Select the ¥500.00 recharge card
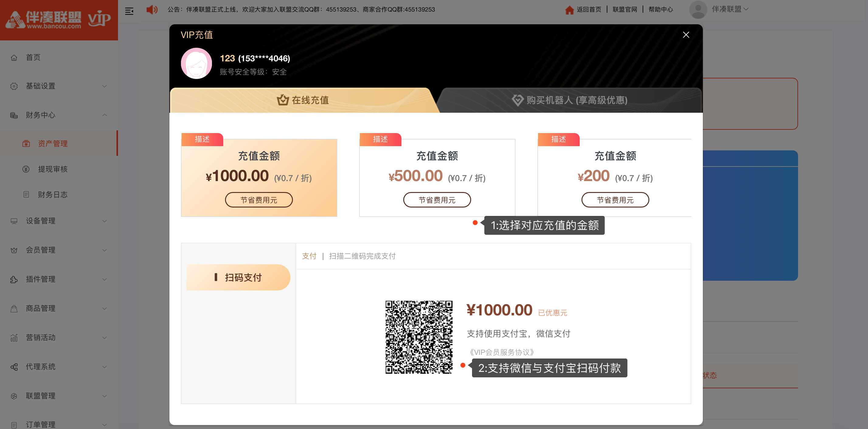The width and height of the screenshot is (868, 429). 437,177
